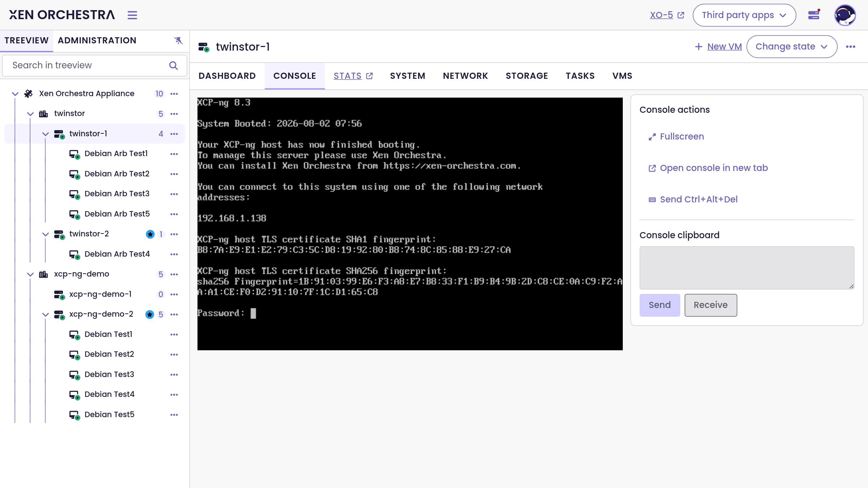Click into the Console clipboard text area
This screenshot has height=488, width=868.
click(x=747, y=268)
